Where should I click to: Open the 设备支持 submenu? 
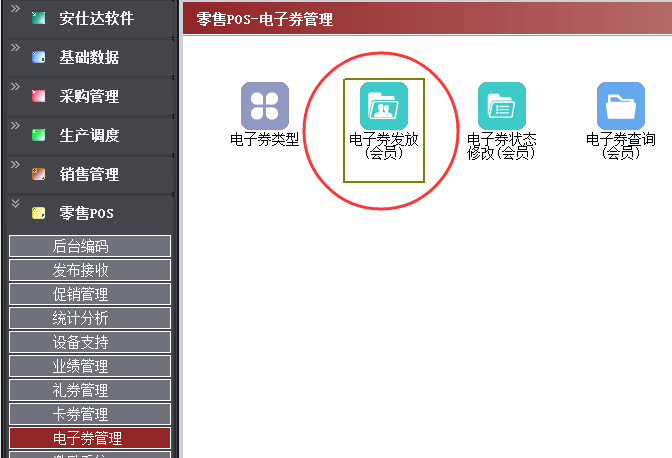point(90,342)
